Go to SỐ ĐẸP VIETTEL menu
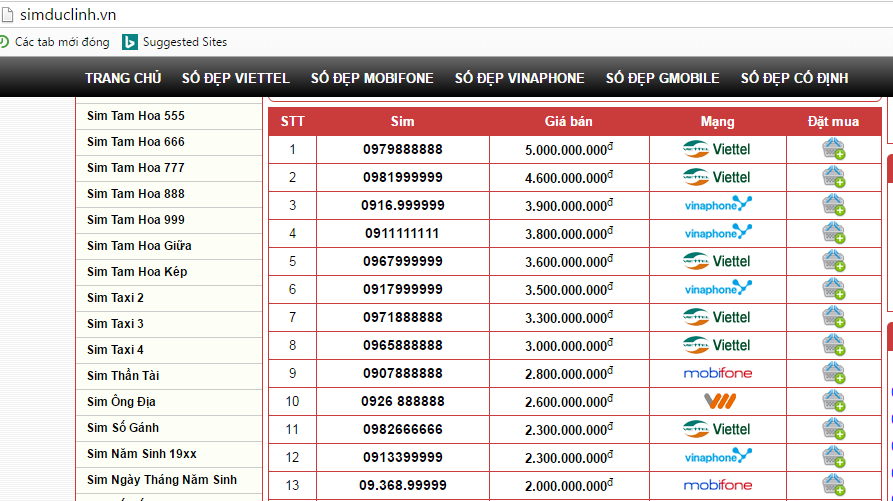This screenshot has height=501, width=893. point(235,78)
